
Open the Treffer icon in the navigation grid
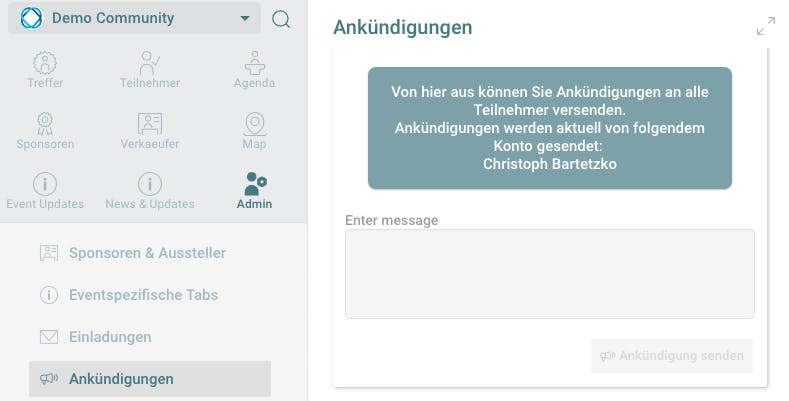coord(45,63)
